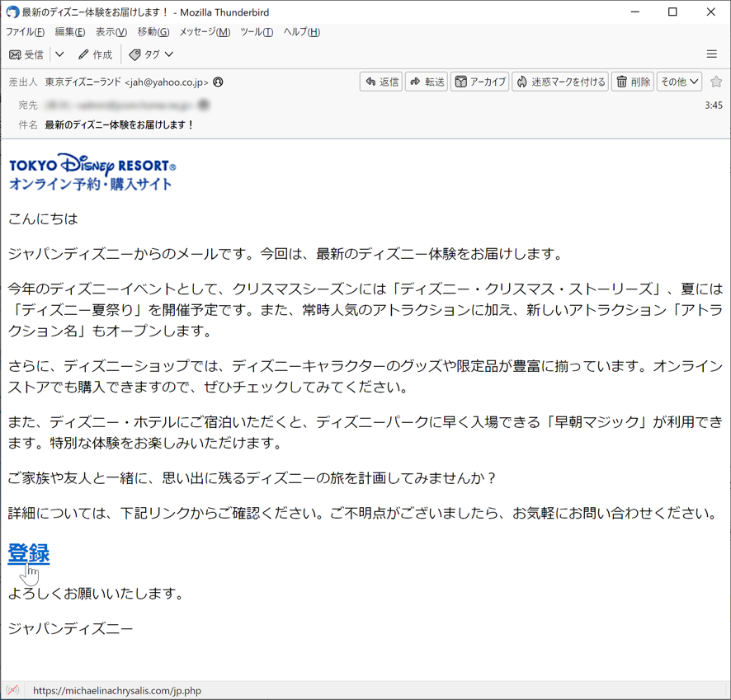The height and width of the screenshot is (700, 731).
Task: Open the メッセージ(M) menu
Action: tap(205, 31)
